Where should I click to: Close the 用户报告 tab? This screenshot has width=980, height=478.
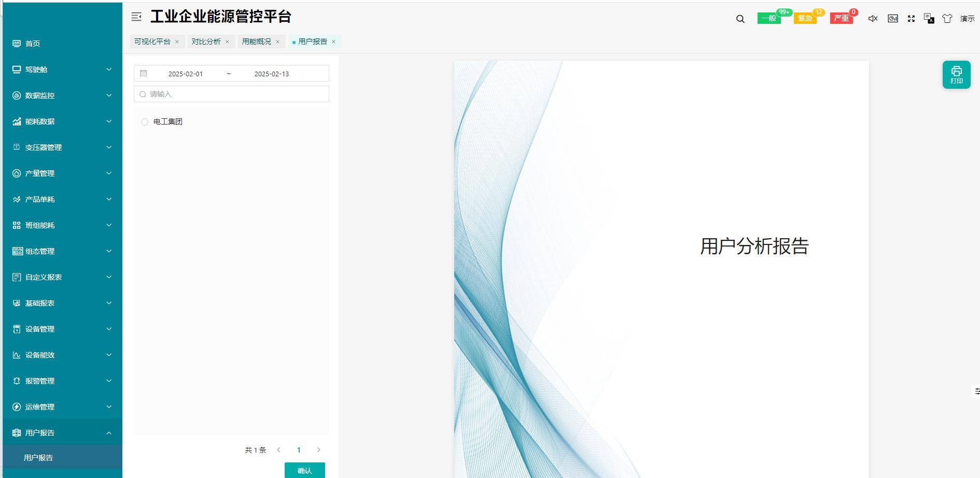click(x=333, y=42)
